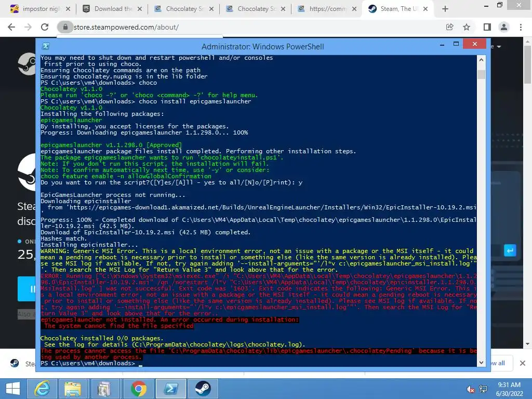
Task: Open the network tray icon
Action: [483, 389]
